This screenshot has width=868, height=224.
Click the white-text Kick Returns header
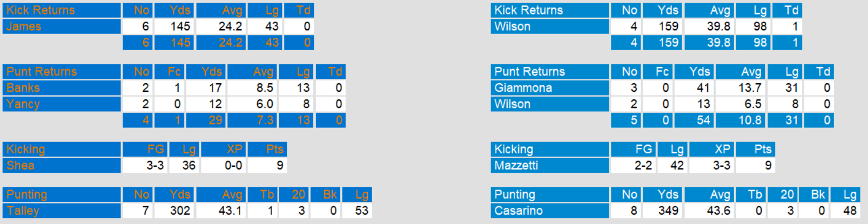click(x=528, y=10)
